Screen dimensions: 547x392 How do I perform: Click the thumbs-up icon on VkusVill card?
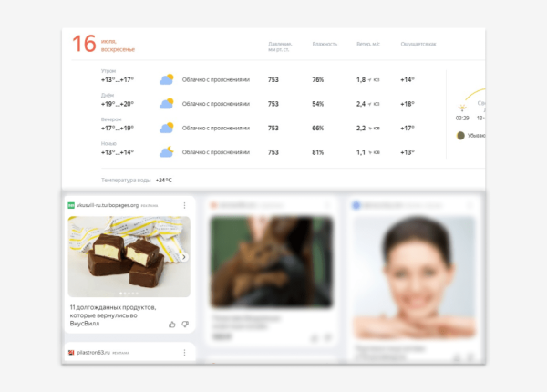click(172, 324)
